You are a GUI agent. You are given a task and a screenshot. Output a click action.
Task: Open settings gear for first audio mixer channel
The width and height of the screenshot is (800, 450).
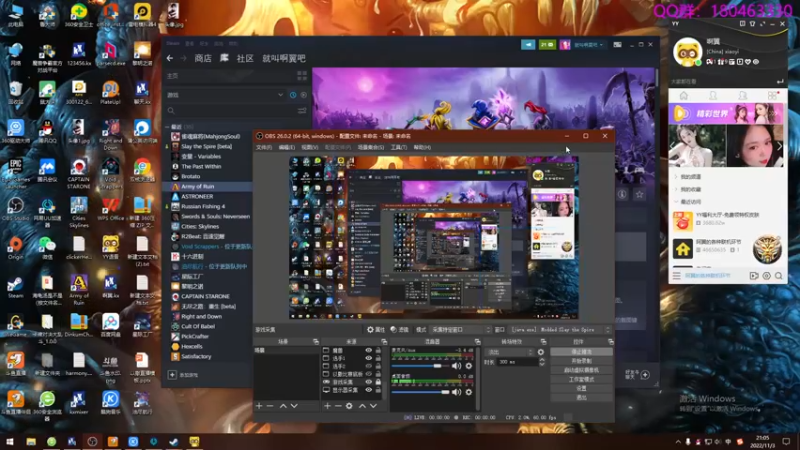[x=469, y=366]
